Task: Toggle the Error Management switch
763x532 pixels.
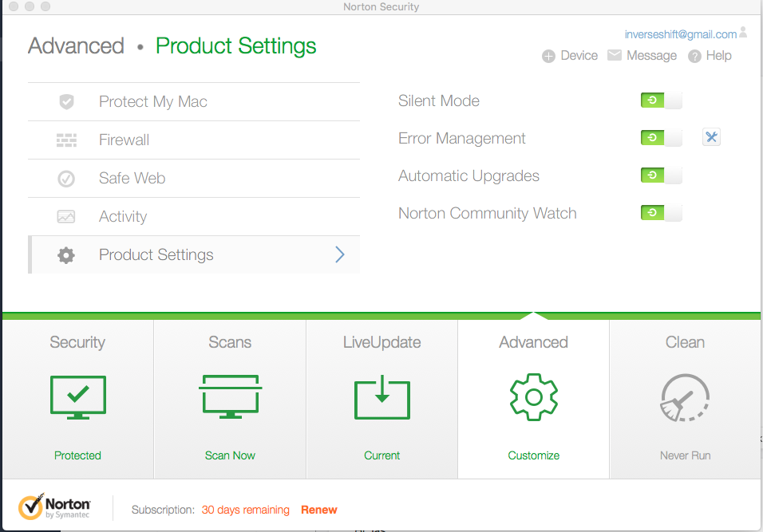Action: pyautogui.click(x=661, y=138)
